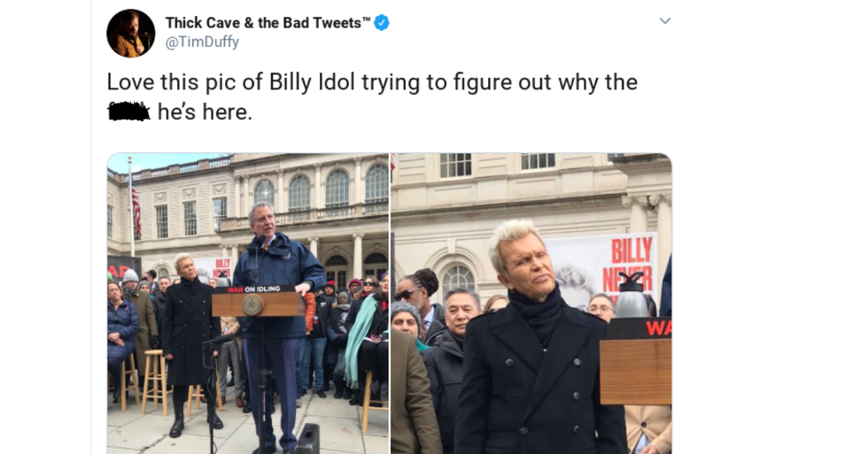Open right close-up photo of Billy Idol
This screenshot has height=454, width=868.
531,304
